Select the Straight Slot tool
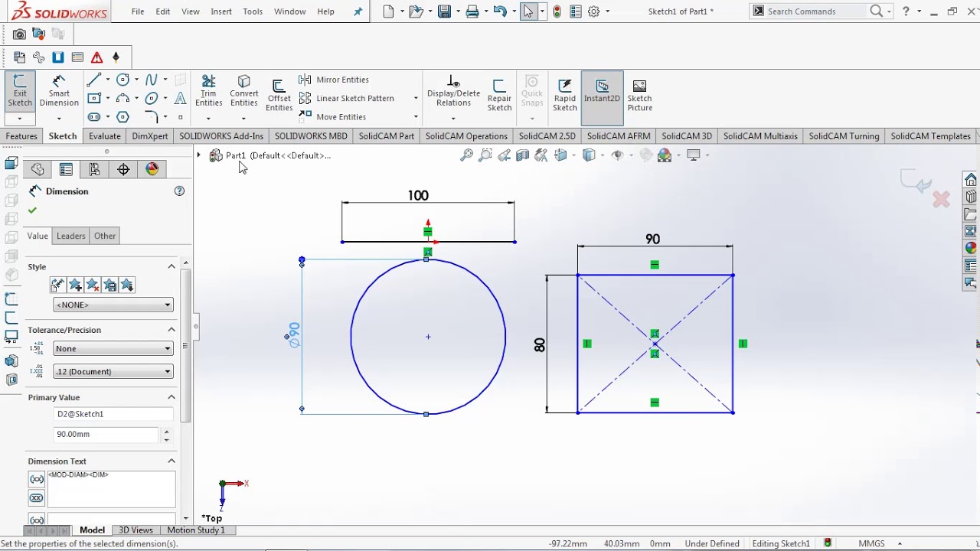This screenshot has width=980, height=551. pyautogui.click(x=93, y=117)
